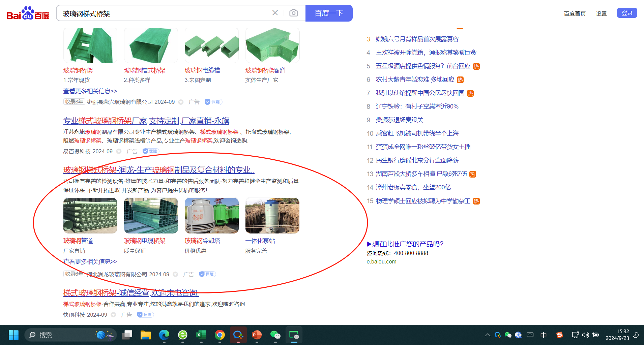Expand the hidden tray icons chevron
The image size is (644, 345).
488,335
